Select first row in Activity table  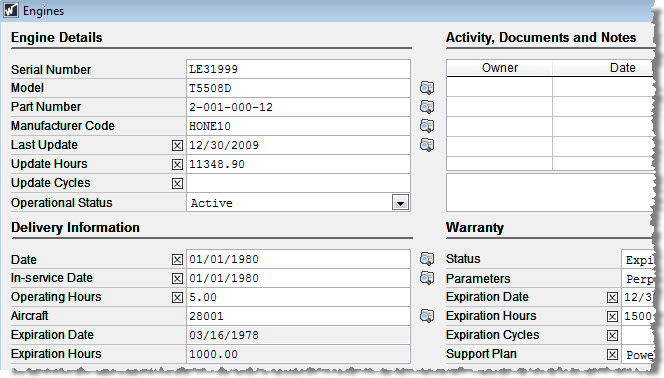(551, 87)
